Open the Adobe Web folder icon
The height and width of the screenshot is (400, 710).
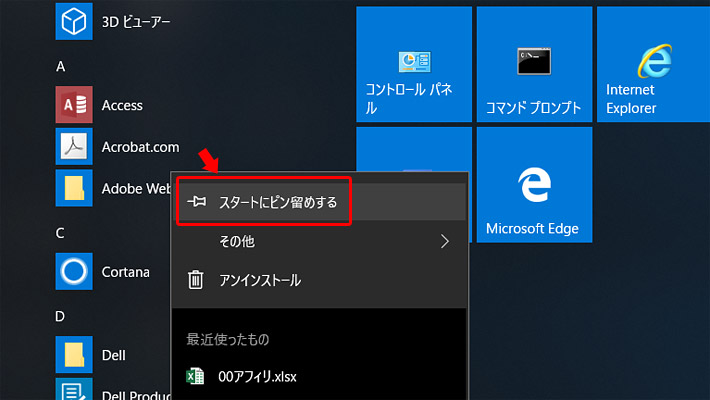74,188
